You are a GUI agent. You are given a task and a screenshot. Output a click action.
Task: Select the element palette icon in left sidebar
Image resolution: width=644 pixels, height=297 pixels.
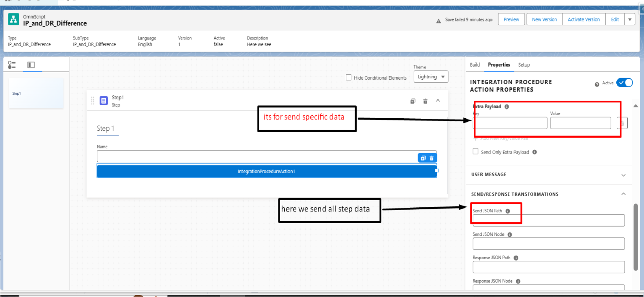[11, 65]
